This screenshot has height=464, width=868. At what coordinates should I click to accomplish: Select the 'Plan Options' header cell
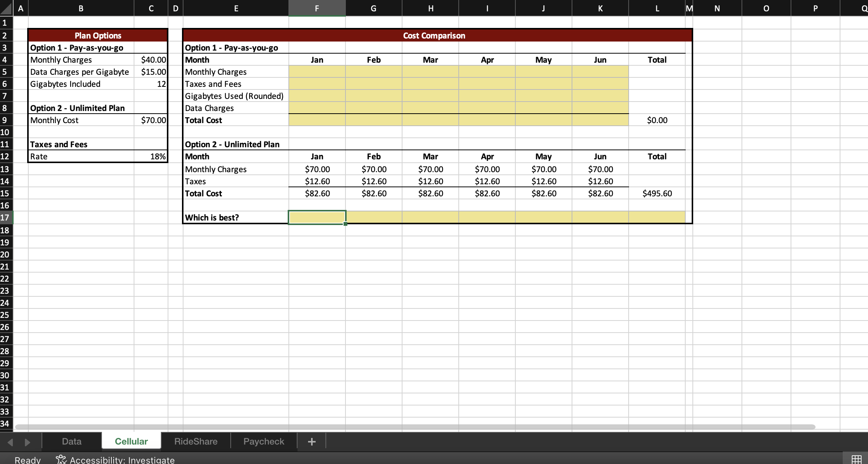(x=97, y=35)
